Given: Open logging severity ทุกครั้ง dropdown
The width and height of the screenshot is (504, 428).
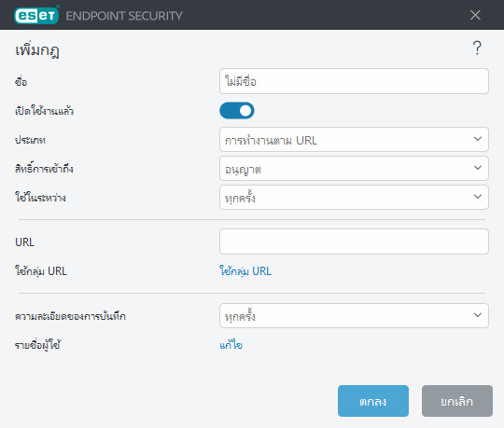Looking at the screenshot, I should [354, 315].
